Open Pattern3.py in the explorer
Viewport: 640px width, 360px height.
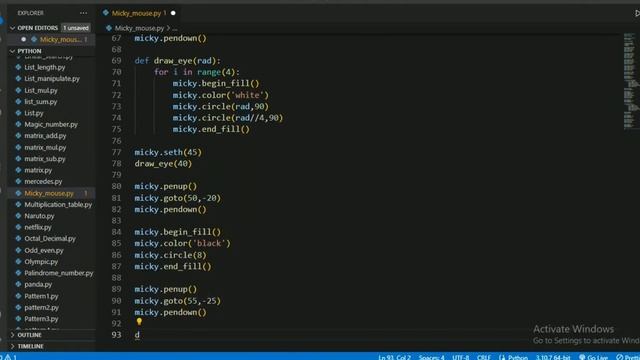tap(41, 319)
